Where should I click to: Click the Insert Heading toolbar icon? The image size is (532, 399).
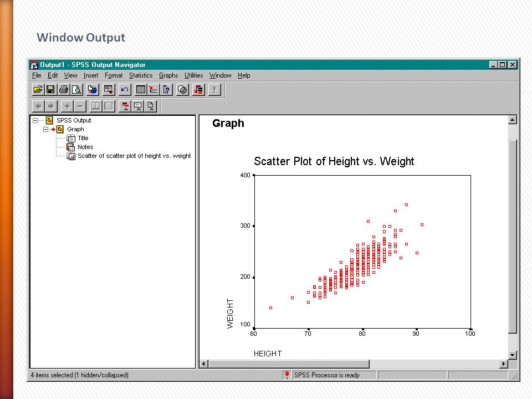pos(125,106)
